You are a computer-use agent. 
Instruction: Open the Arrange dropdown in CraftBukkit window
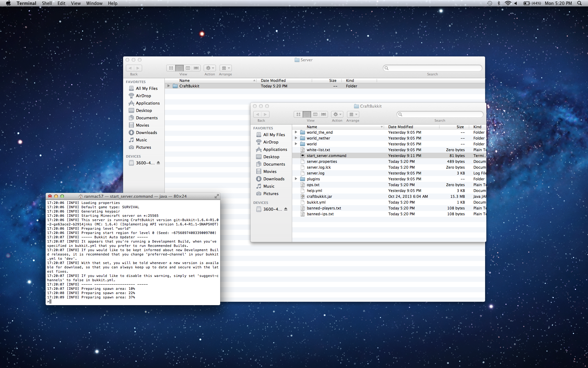(x=353, y=114)
